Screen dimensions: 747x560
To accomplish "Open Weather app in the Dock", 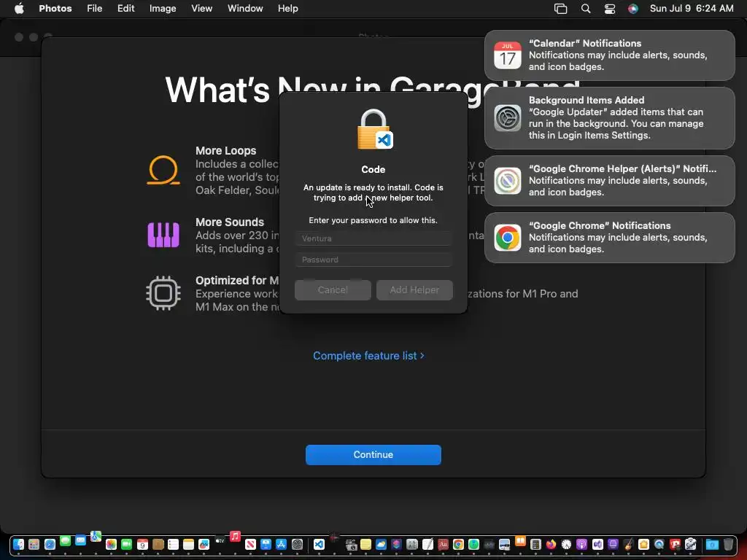I will [x=381, y=544].
